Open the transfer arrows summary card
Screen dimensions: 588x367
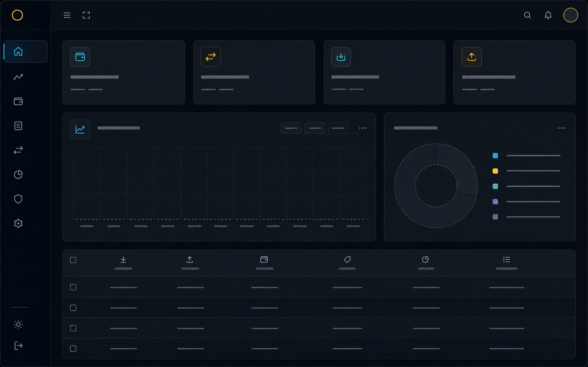point(254,72)
